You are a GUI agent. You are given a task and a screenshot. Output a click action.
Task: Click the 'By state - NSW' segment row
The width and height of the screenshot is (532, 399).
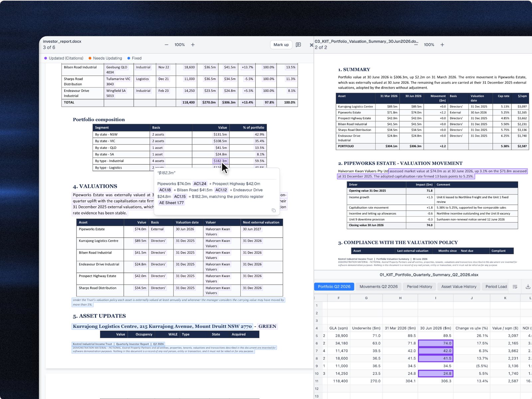click(180, 134)
